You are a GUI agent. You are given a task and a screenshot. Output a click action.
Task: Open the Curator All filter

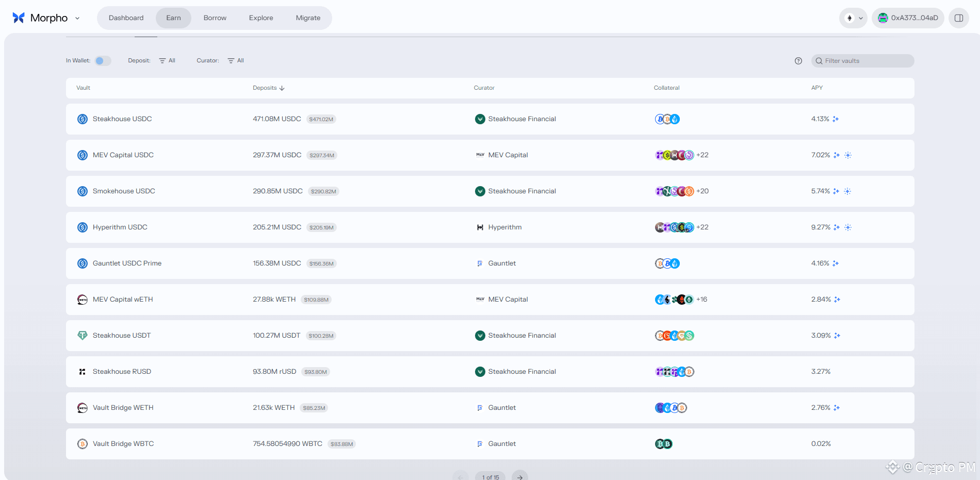click(236, 61)
